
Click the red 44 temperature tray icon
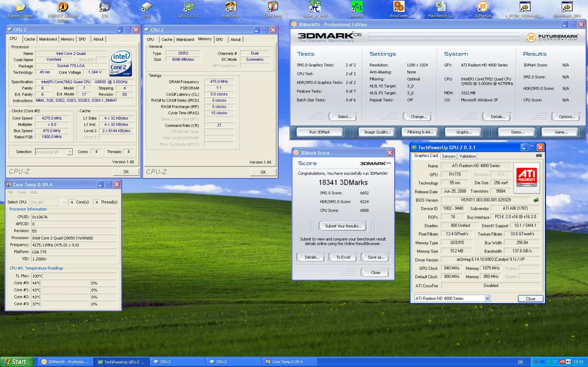click(x=536, y=362)
